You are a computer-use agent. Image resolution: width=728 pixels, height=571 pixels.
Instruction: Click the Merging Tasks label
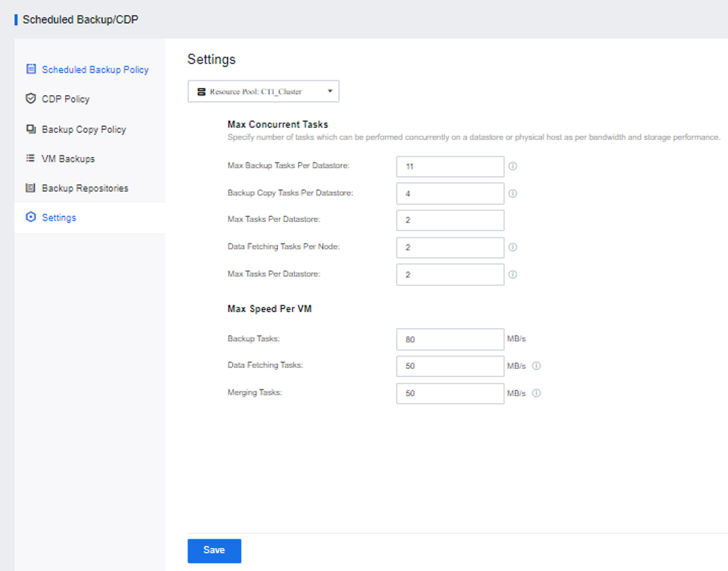[254, 392]
